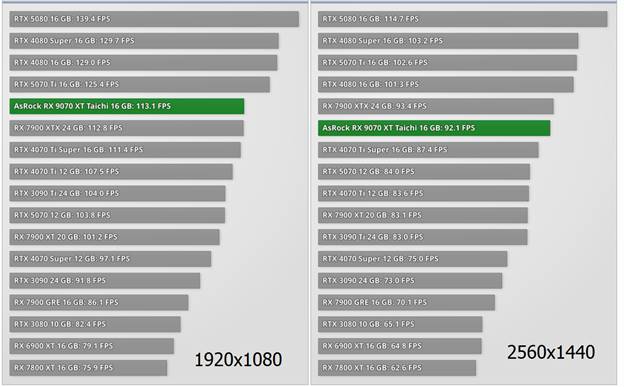Select the RTX 4070 Super 97.1 FPS bar
624x387 pixels.
(110, 259)
